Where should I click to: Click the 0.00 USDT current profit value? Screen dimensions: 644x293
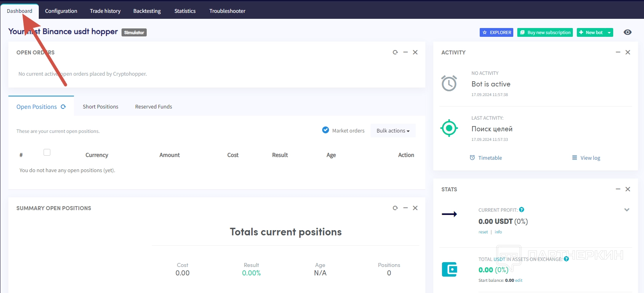496,221
